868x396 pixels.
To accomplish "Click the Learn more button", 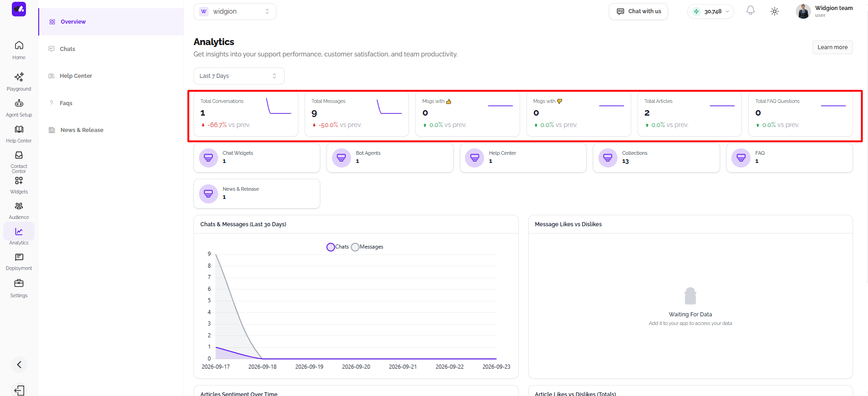I will pyautogui.click(x=832, y=47).
